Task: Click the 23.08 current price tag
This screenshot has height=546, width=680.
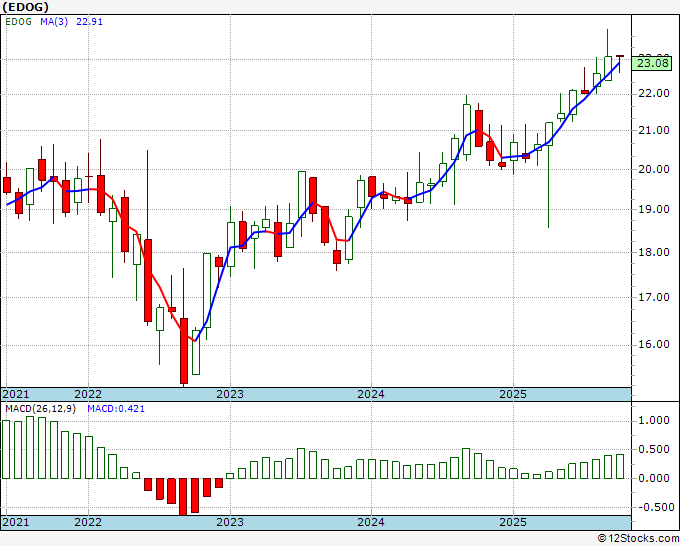Action: [652, 63]
